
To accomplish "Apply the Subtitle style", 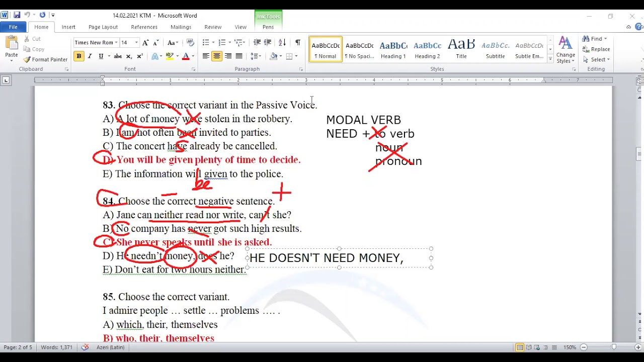I will pos(495,49).
